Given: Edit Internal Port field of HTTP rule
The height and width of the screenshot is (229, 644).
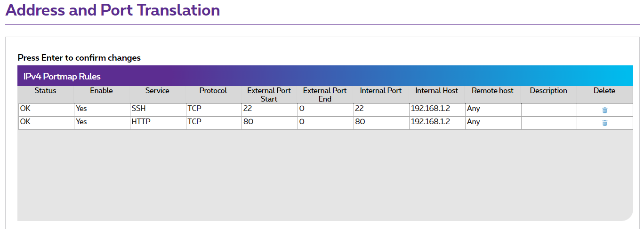Looking at the screenshot, I should point(381,122).
